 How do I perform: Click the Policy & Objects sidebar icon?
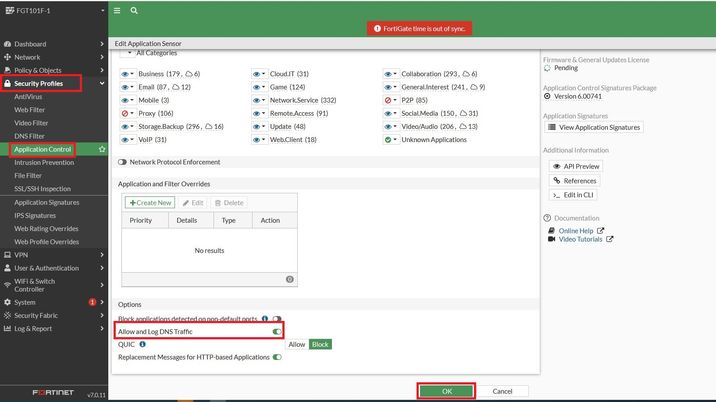[7, 70]
